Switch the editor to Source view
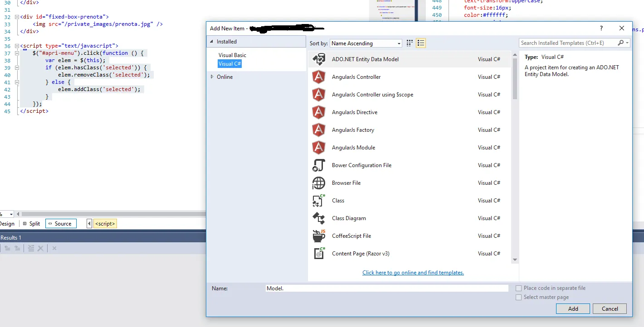644x327 pixels. (x=61, y=224)
